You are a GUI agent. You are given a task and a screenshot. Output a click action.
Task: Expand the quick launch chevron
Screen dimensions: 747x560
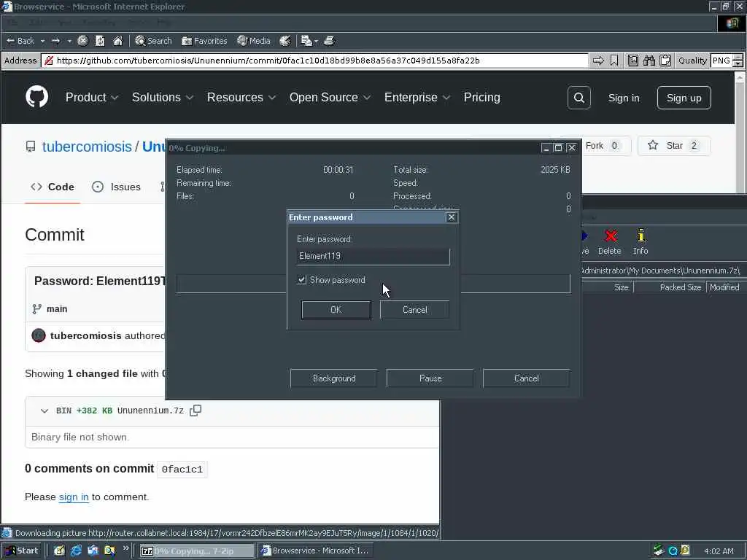pyautogui.click(x=125, y=548)
